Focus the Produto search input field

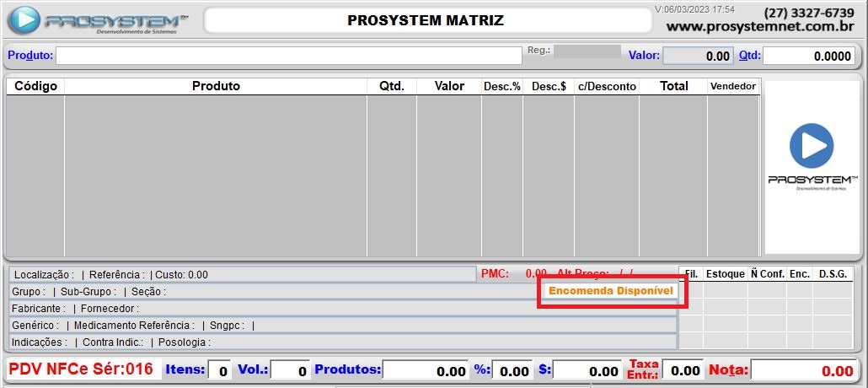288,56
